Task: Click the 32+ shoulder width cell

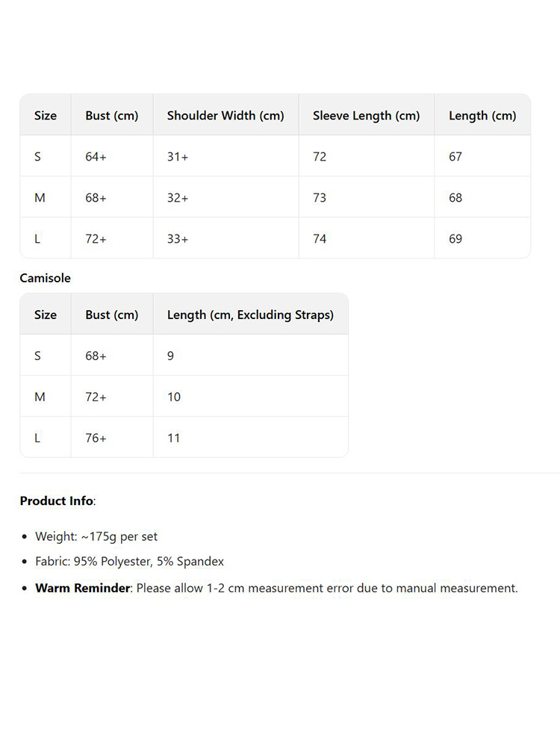Action: 178,198
